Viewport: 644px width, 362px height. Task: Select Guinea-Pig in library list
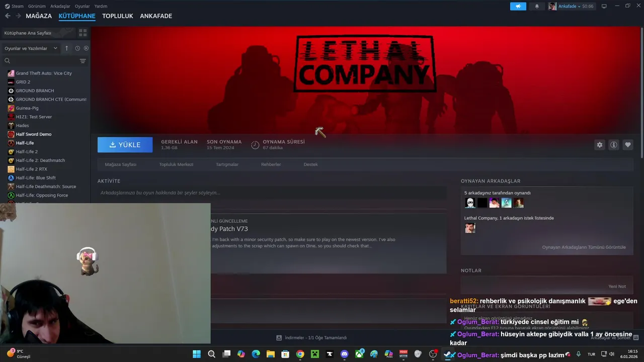[27, 108]
